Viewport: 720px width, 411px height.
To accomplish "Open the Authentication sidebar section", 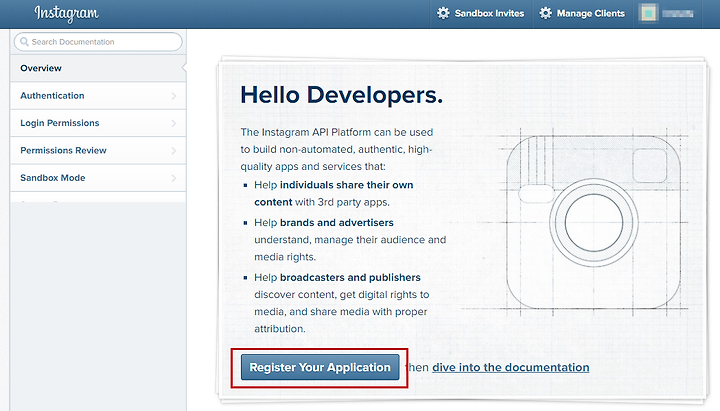I will click(98, 96).
